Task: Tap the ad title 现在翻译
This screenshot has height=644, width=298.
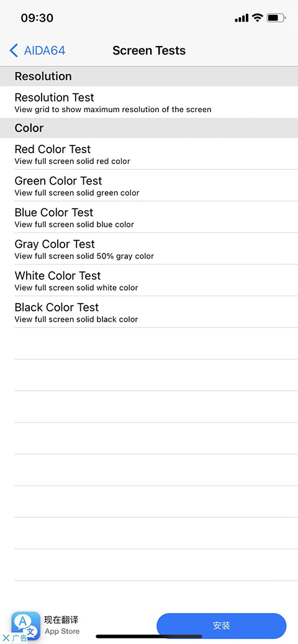Action: (x=61, y=620)
